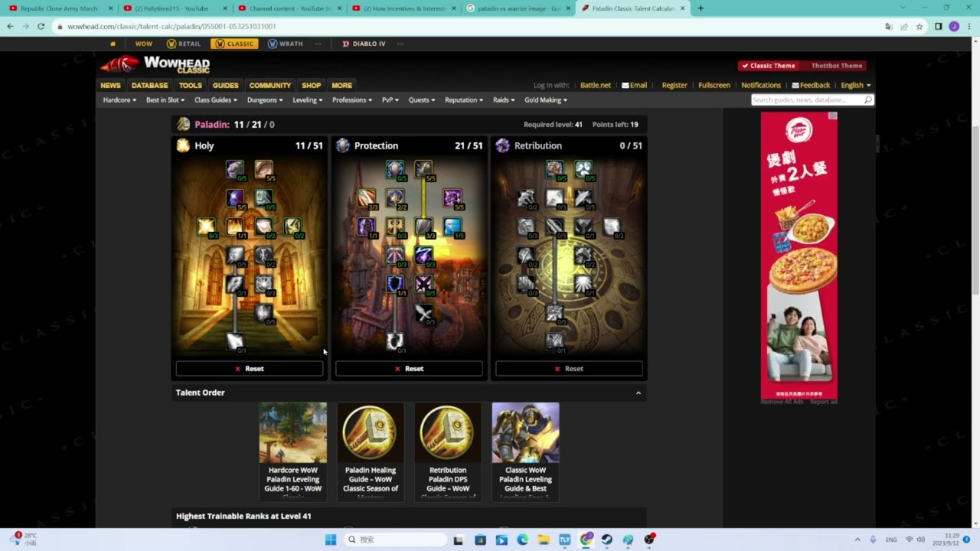The height and width of the screenshot is (551, 980).
Task: Switch to the Thottbot Theme option
Action: [x=836, y=66]
